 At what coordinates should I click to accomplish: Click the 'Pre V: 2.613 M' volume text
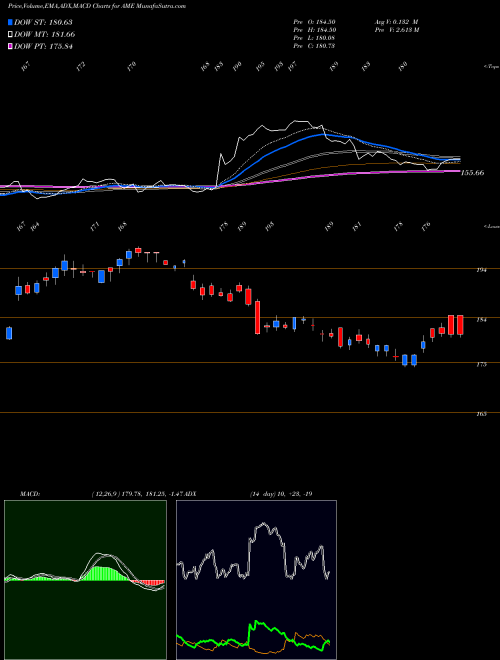(x=396, y=30)
